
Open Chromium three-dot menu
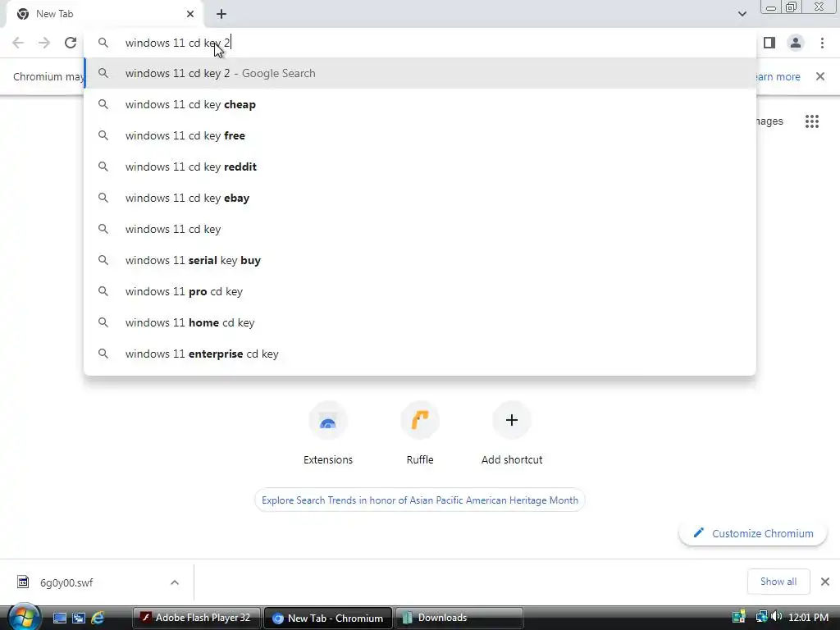click(822, 43)
